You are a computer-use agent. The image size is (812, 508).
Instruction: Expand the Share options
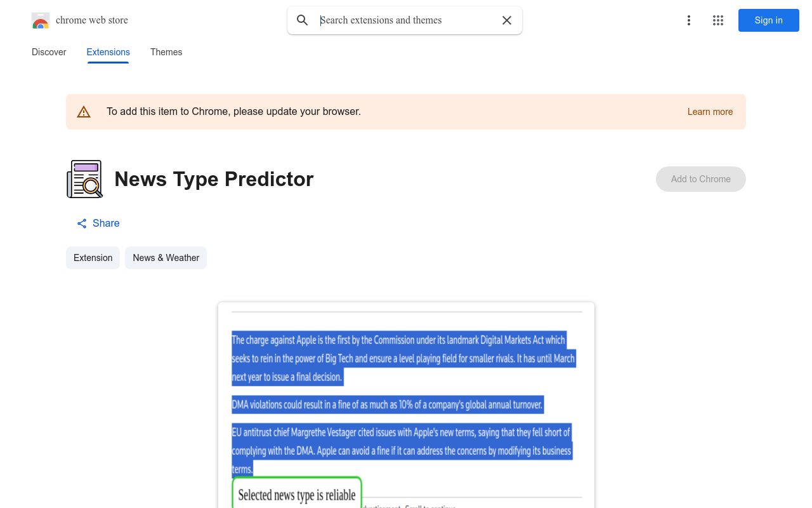pos(98,223)
